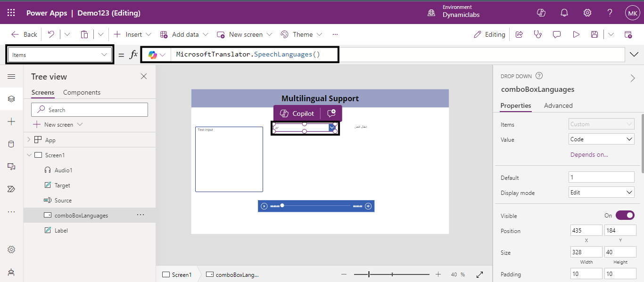Click the notifications bell icon
This screenshot has height=282, width=644.
[x=564, y=13]
